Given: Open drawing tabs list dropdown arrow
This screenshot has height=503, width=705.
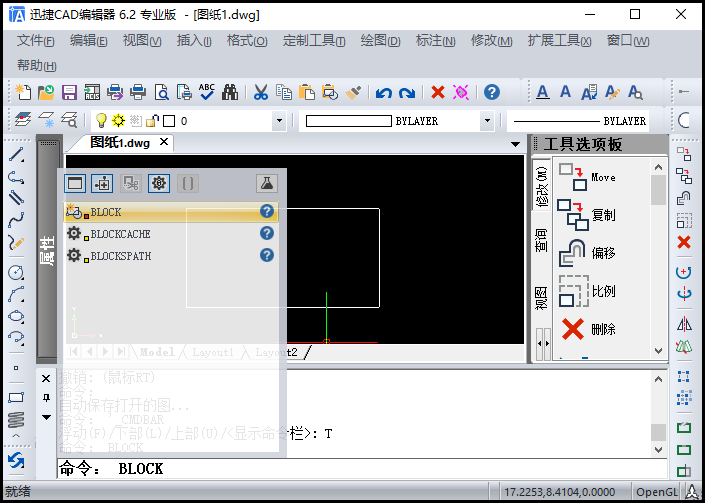Looking at the screenshot, I should coord(516,144).
